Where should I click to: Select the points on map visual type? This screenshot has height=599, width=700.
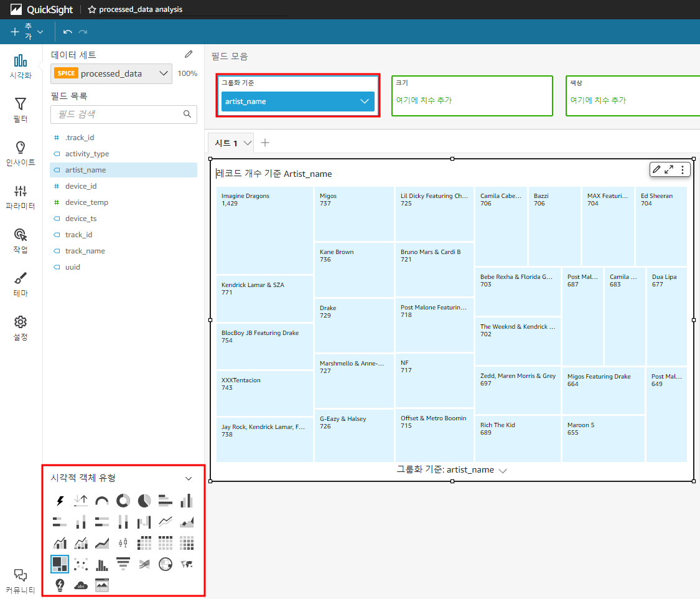[165, 564]
